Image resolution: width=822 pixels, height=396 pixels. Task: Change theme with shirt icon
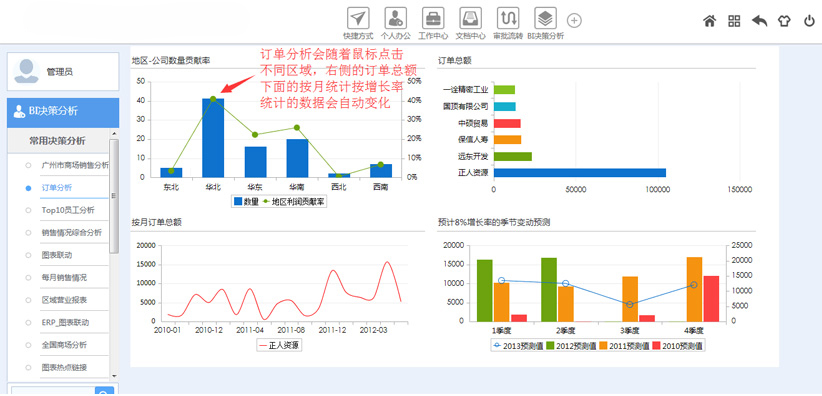pyautogui.click(x=784, y=21)
